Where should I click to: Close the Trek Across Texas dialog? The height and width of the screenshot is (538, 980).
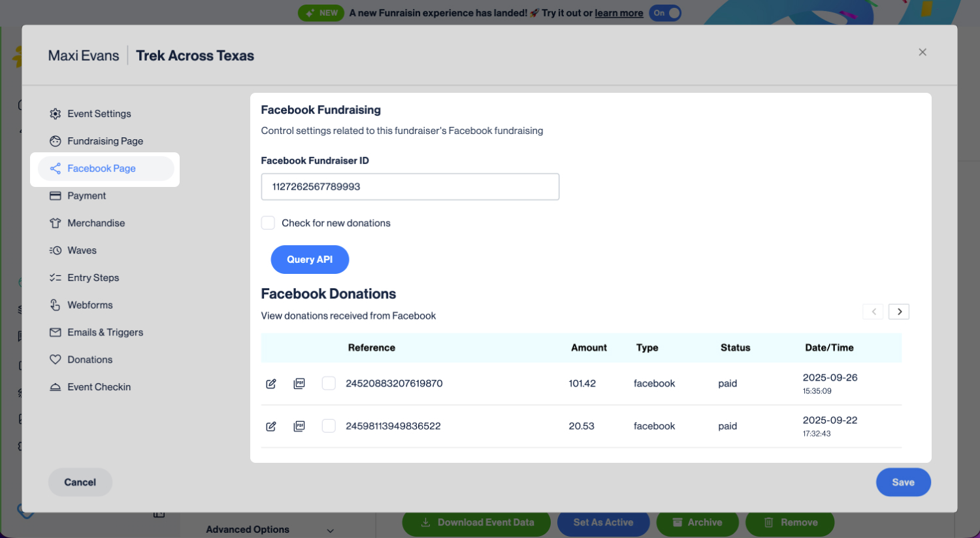coord(923,52)
